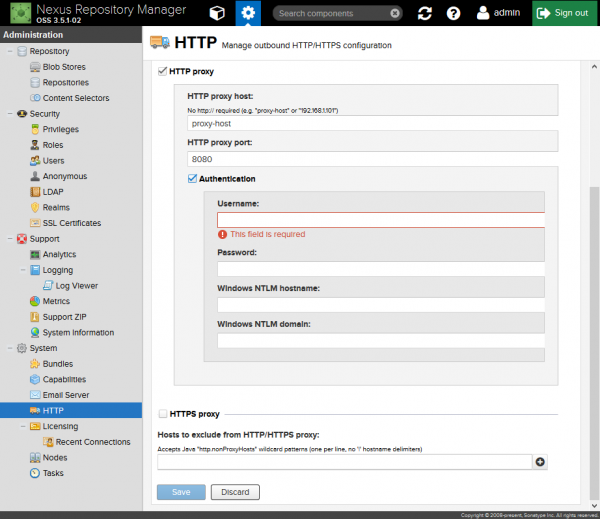Click the Search components box
This screenshot has height=519, width=600.
[332, 13]
